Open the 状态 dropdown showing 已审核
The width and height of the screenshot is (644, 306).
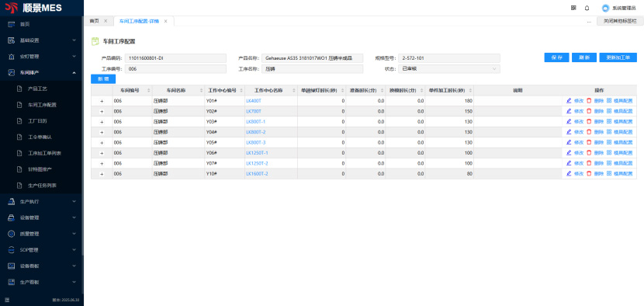pos(449,69)
